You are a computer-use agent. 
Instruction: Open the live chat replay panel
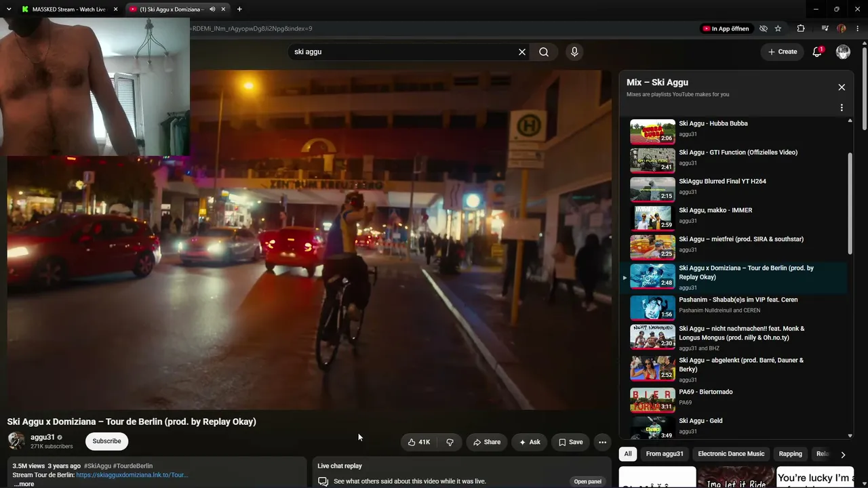(588, 481)
